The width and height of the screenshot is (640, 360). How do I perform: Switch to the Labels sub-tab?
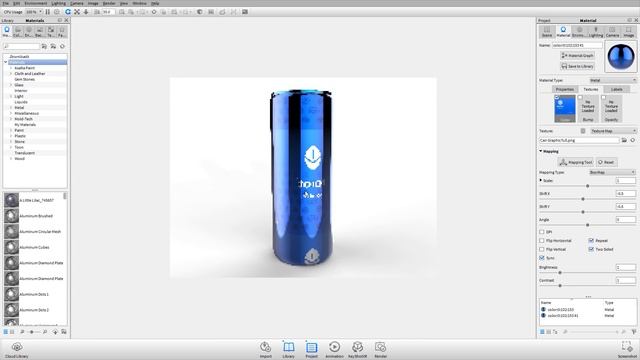pyautogui.click(x=617, y=89)
